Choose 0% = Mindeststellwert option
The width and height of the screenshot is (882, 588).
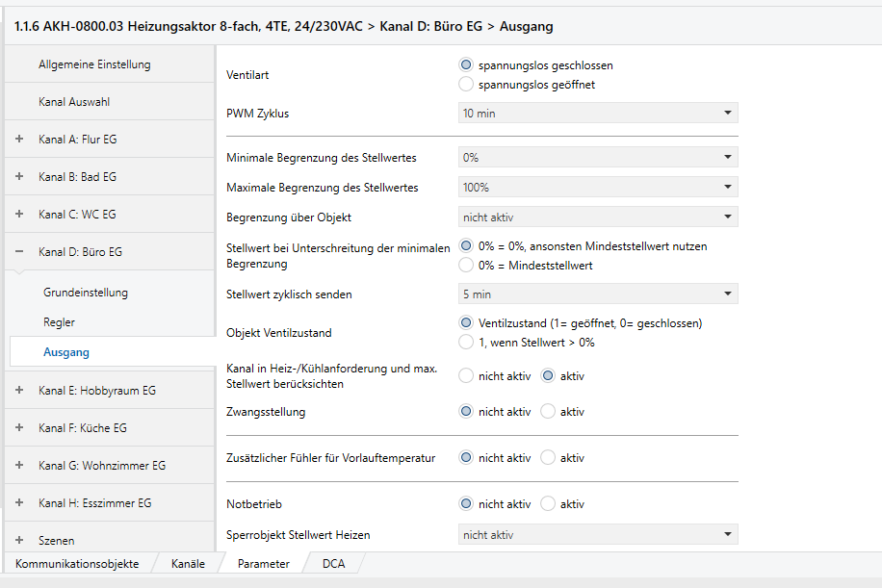[466, 266]
